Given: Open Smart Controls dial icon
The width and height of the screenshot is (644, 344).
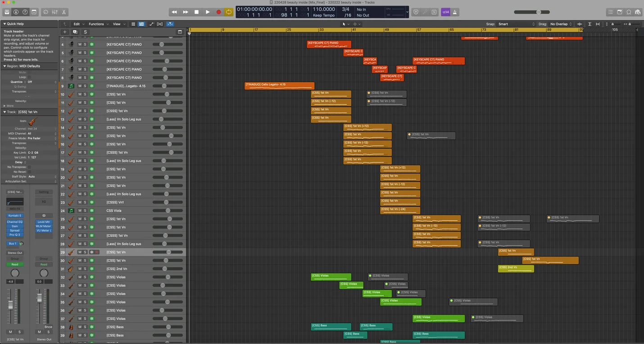Looking at the screenshot, I should tap(45, 12).
